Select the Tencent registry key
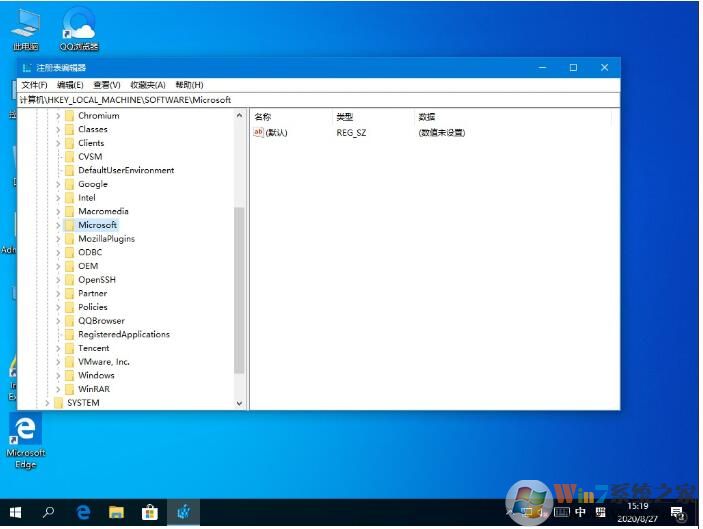 [93, 348]
